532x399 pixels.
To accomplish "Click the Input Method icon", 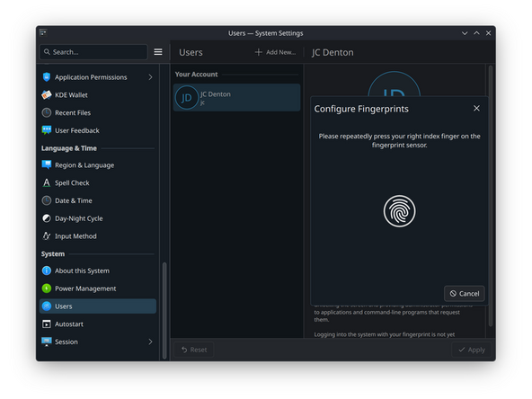I will tap(47, 235).
